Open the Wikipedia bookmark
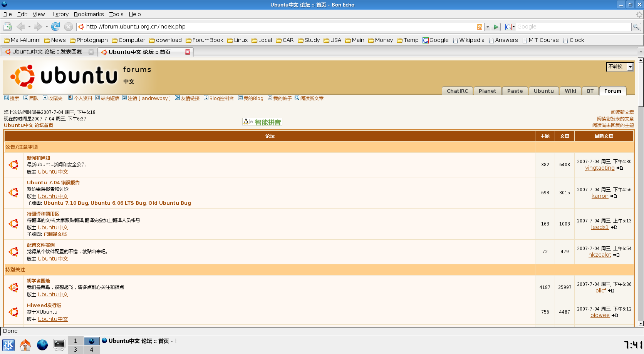This screenshot has width=644, height=354. click(469, 40)
